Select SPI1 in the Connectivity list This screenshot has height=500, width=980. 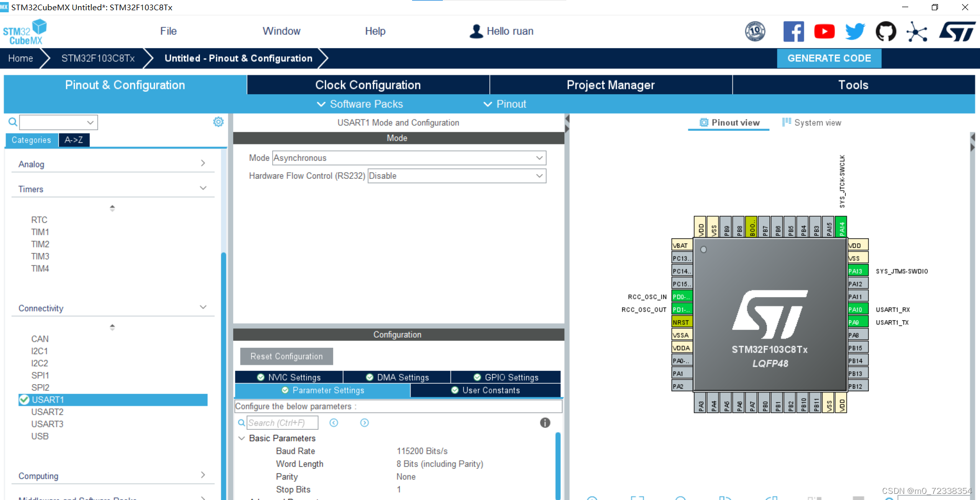pos(40,376)
